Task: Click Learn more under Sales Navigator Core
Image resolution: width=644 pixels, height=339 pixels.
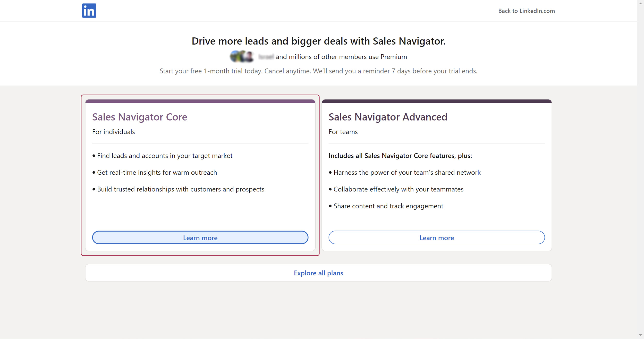Action: click(200, 238)
